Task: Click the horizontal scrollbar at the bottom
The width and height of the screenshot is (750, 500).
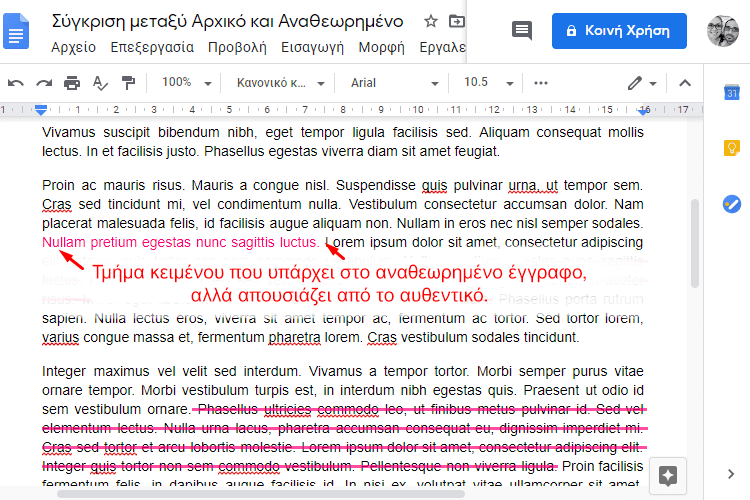Action: point(261,494)
